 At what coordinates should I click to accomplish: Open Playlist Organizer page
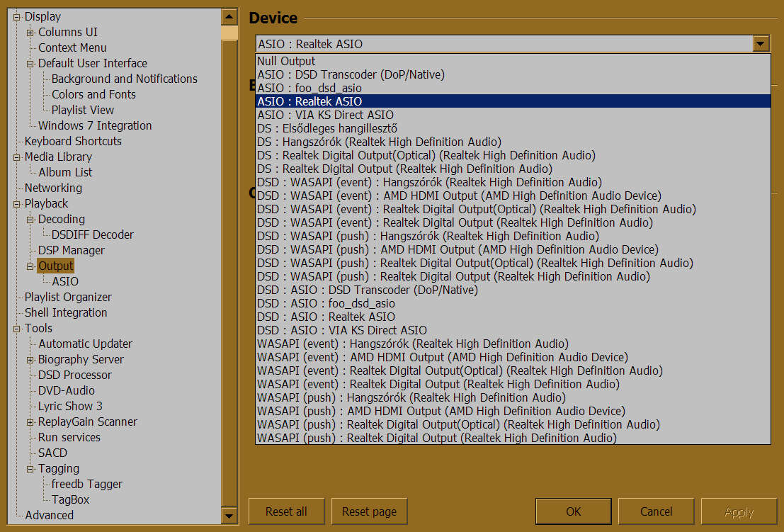(68, 297)
